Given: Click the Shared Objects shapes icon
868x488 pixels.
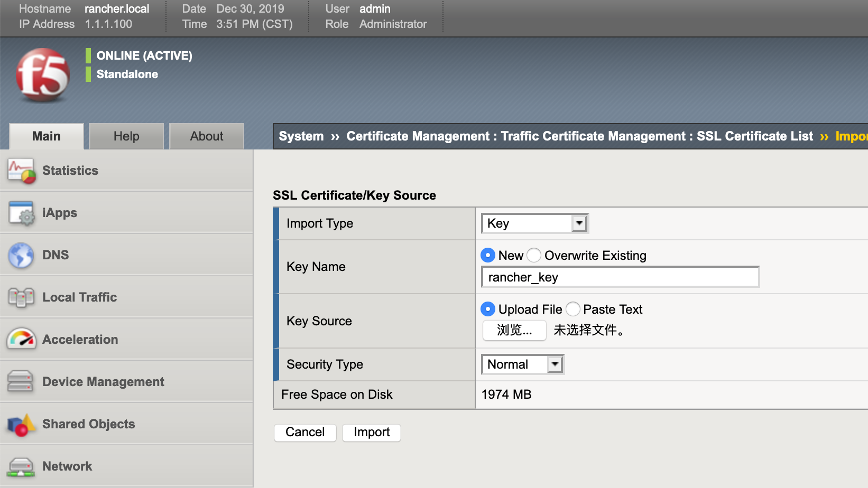Looking at the screenshot, I should pos(21,424).
